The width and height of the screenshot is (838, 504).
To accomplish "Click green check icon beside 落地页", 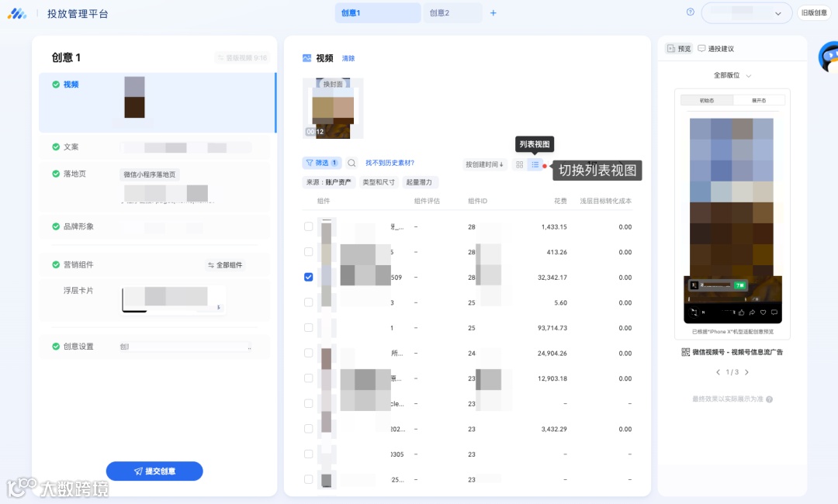I will 56,174.
